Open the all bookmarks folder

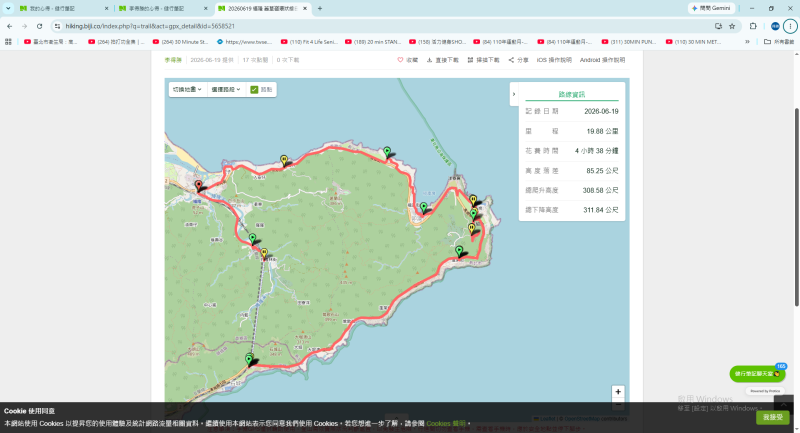(779, 42)
